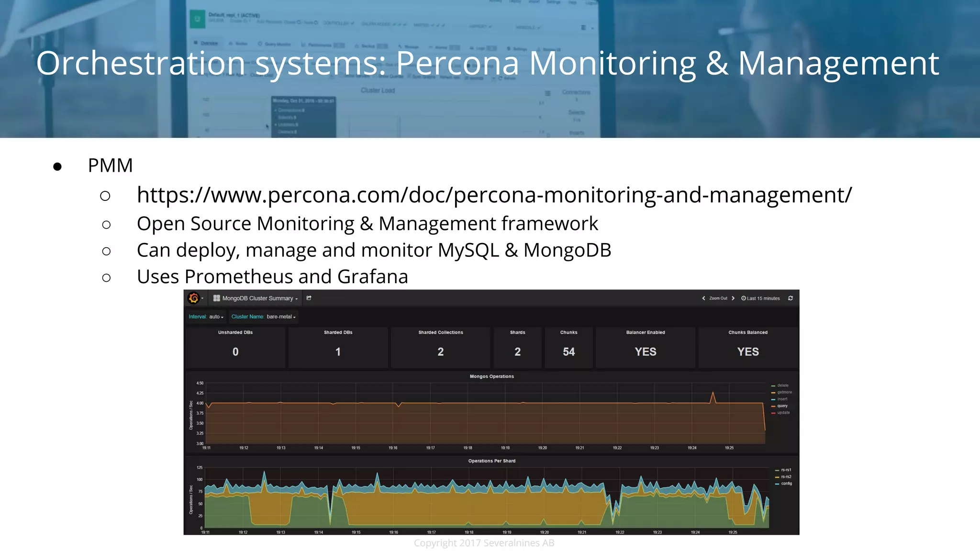Viewport: 980px width, 551px height.
Task: Click the Balancer Enabled YES value
Action: tap(646, 352)
